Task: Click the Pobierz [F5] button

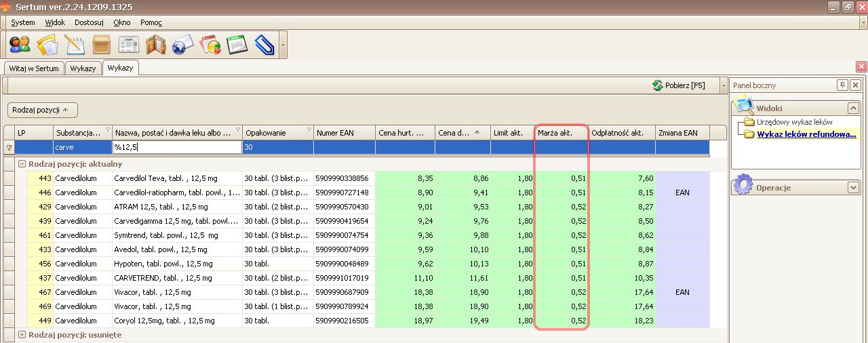Action: click(678, 85)
